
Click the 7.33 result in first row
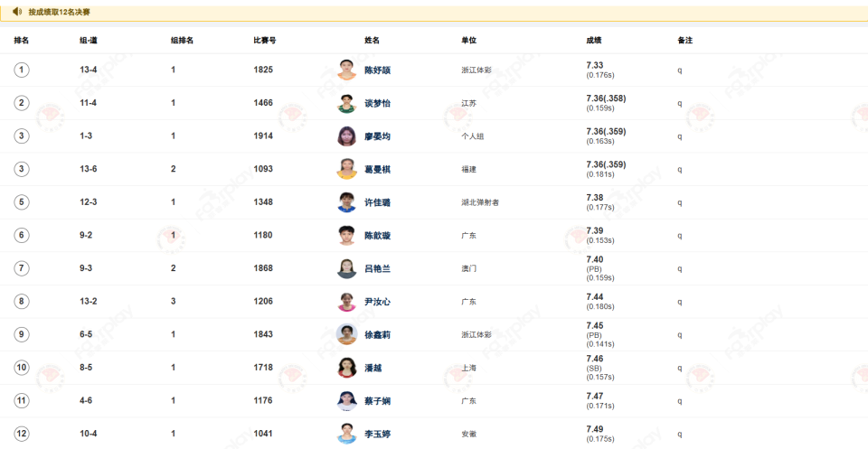(x=595, y=65)
